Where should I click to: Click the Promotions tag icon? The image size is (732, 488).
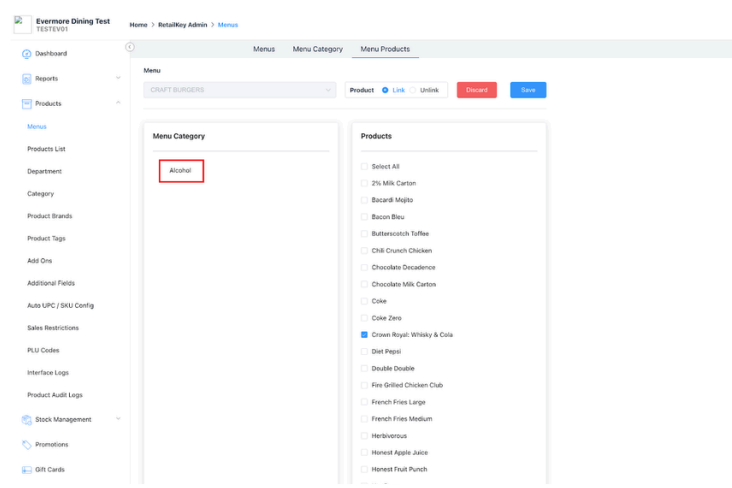tap(26, 445)
